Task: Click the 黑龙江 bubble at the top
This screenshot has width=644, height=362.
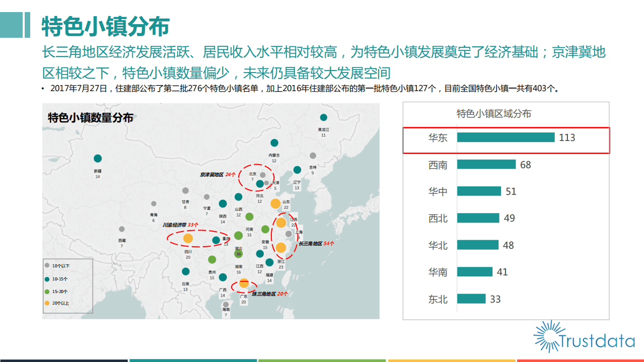Action: click(x=323, y=116)
